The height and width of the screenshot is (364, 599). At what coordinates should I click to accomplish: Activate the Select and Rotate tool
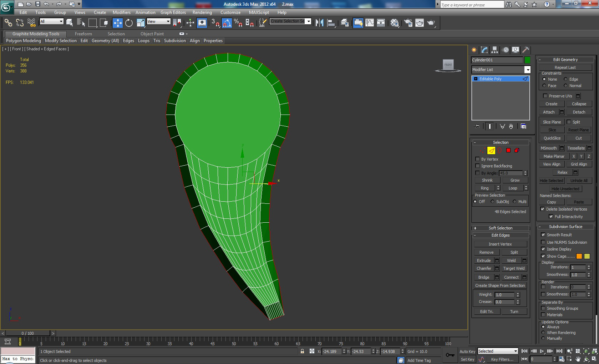(129, 23)
